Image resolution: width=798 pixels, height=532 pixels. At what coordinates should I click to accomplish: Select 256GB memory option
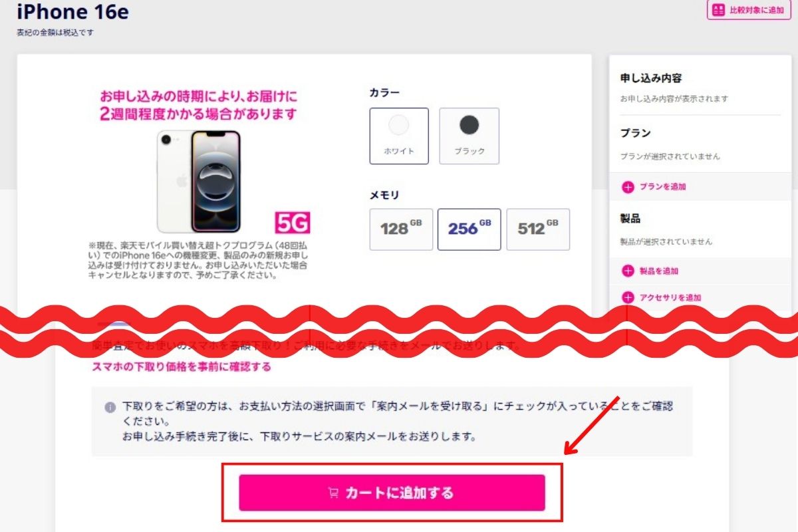pyautogui.click(x=469, y=229)
